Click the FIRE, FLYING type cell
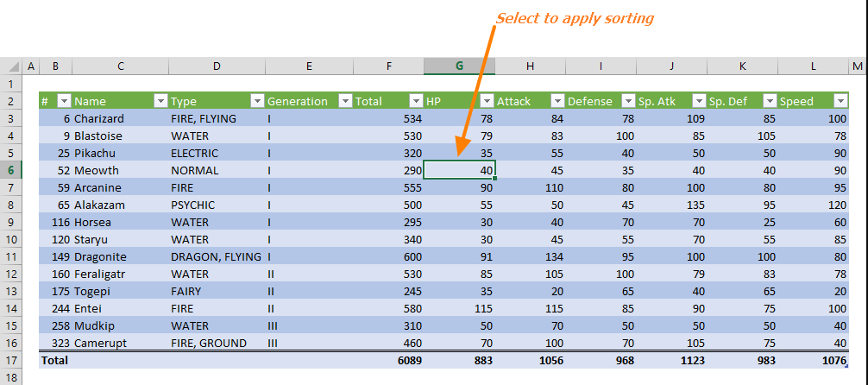 [217, 118]
